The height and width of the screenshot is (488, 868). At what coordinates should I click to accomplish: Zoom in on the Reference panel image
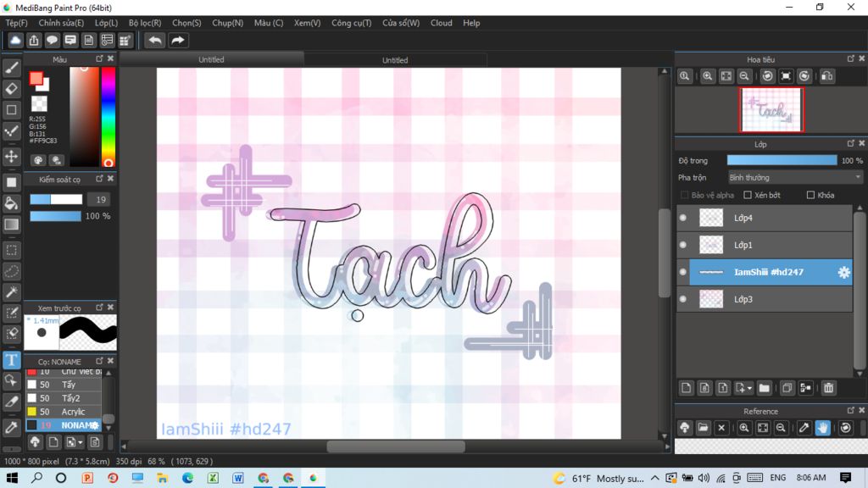click(744, 428)
